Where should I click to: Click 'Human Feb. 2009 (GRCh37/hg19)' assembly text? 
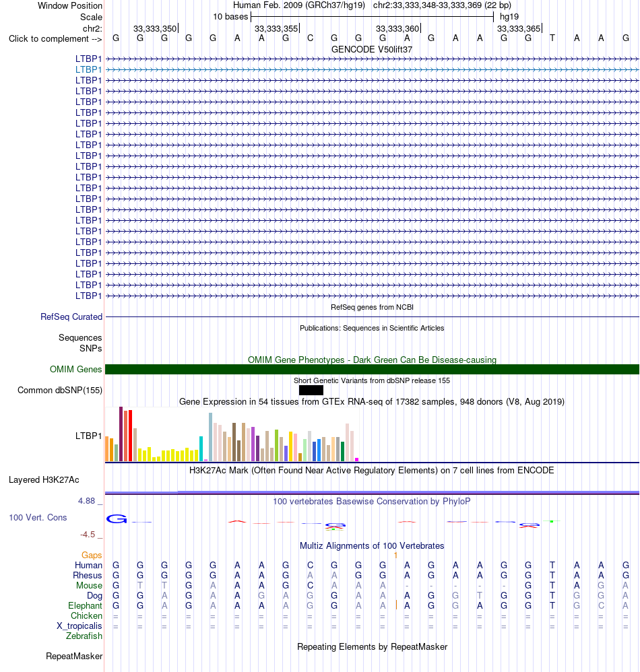(x=299, y=5)
